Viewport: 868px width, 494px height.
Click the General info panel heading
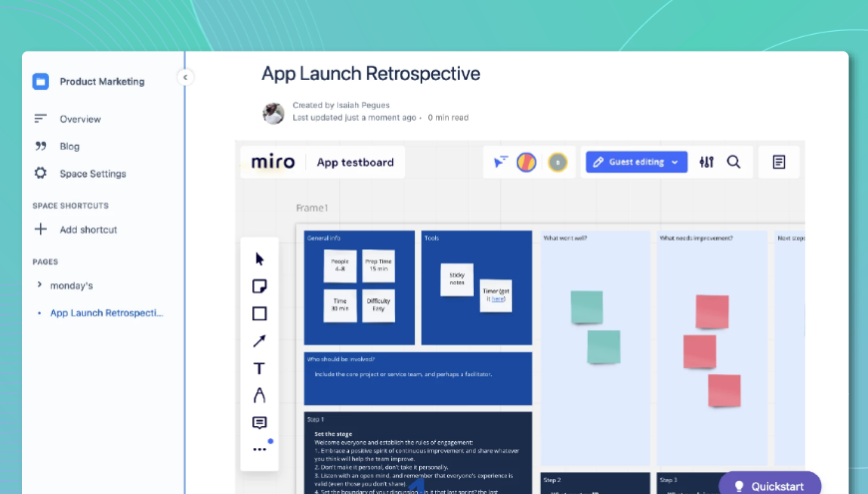[324, 239]
